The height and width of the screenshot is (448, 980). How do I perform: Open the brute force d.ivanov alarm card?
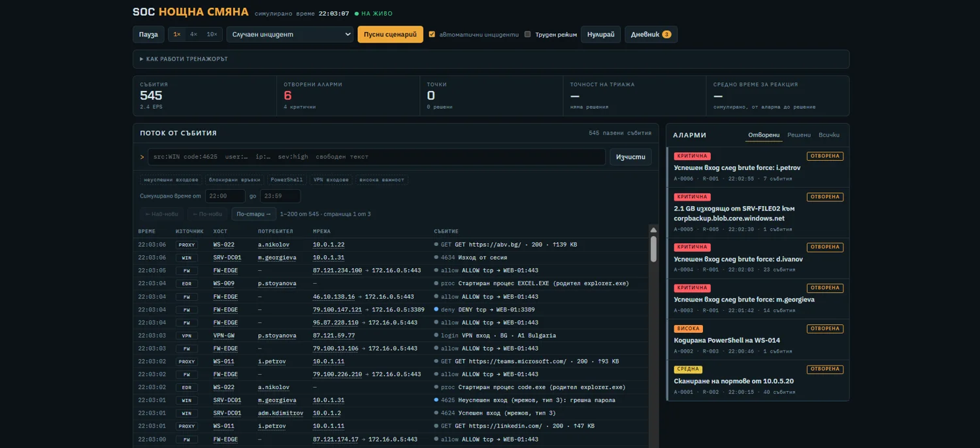(758, 259)
